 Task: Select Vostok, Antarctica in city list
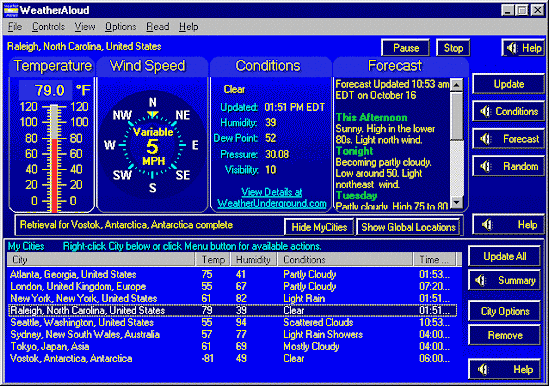(x=232, y=359)
